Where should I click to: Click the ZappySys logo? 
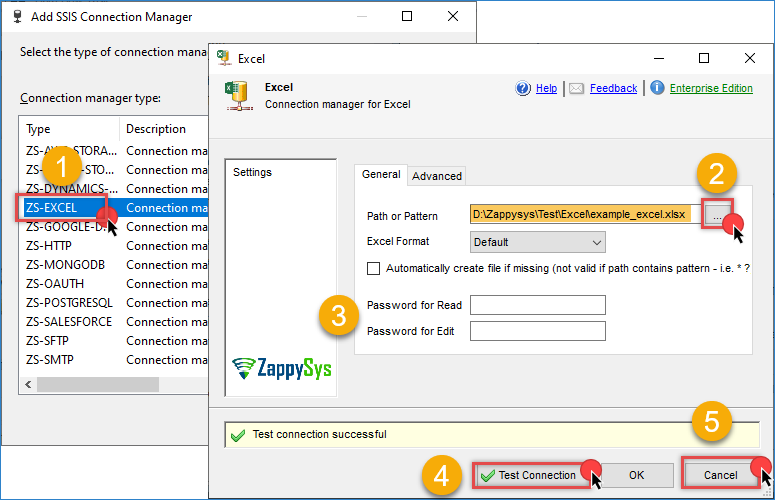281,369
